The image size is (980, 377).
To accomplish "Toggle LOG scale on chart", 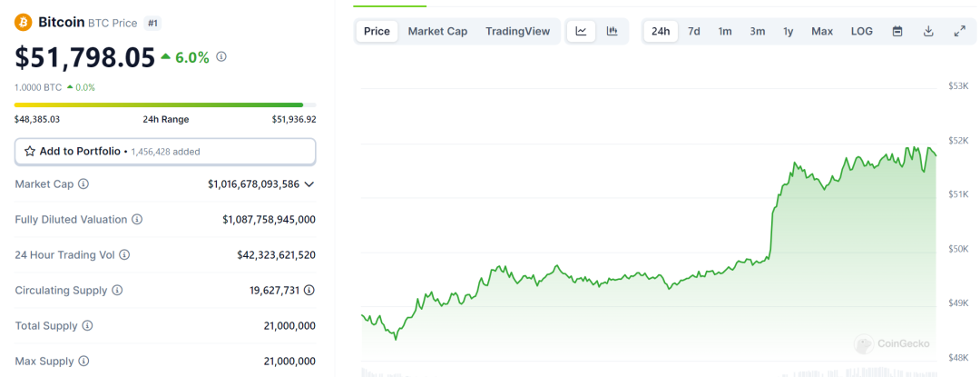I will [862, 31].
